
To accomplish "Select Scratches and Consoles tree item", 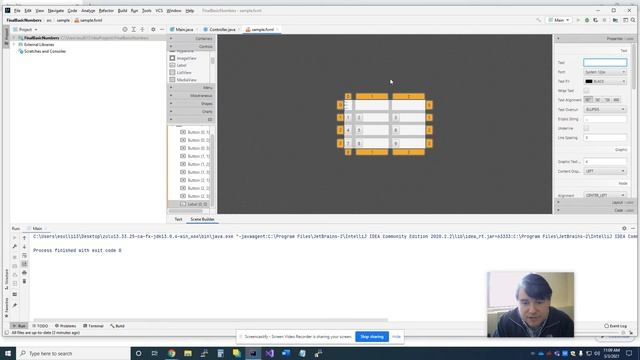I will (45, 51).
